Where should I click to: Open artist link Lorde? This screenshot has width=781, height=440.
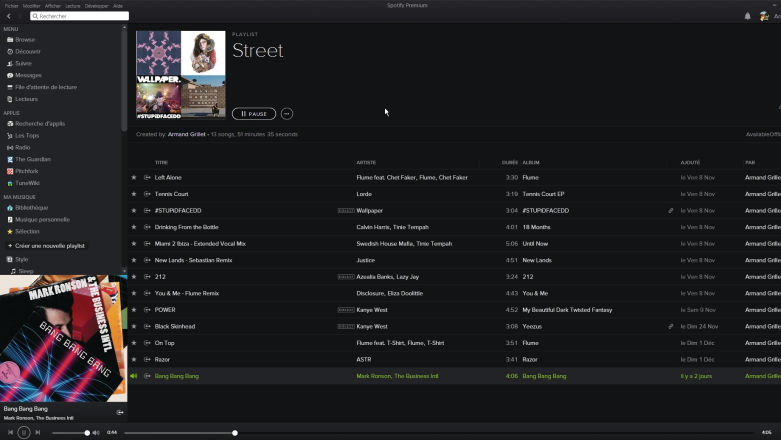pos(364,194)
